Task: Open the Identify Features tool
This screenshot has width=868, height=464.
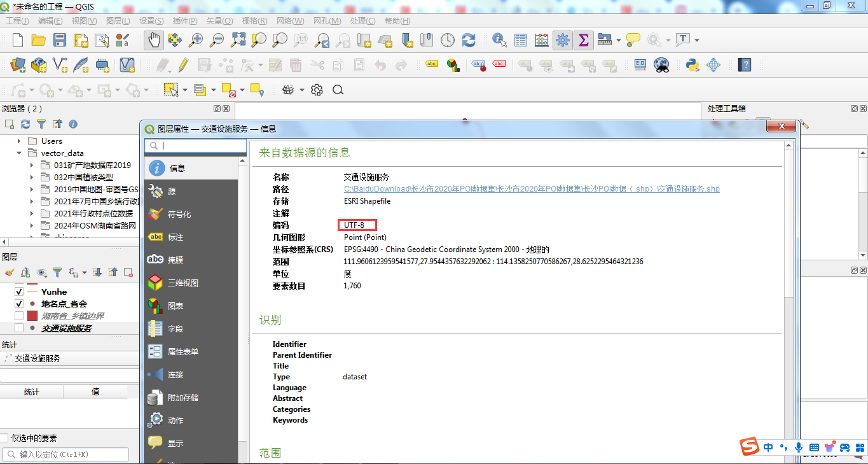Action: (500, 40)
